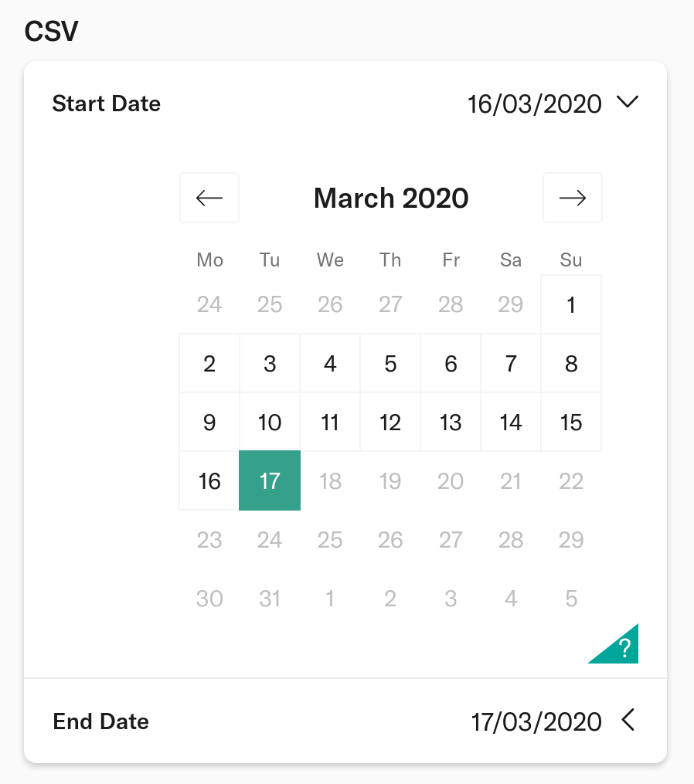Pick March 16 in the calendar
Image resolution: width=694 pixels, height=784 pixels.
[209, 480]
